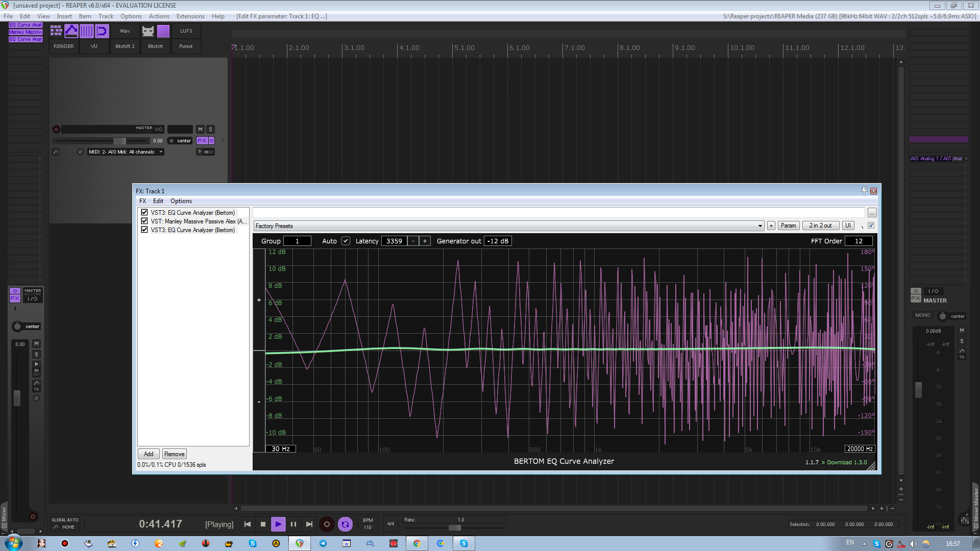Image resolution: width=980 pixels, height=551 pixels.
Task: Open Options menu in FX window
Action: [x=181, y=201]
